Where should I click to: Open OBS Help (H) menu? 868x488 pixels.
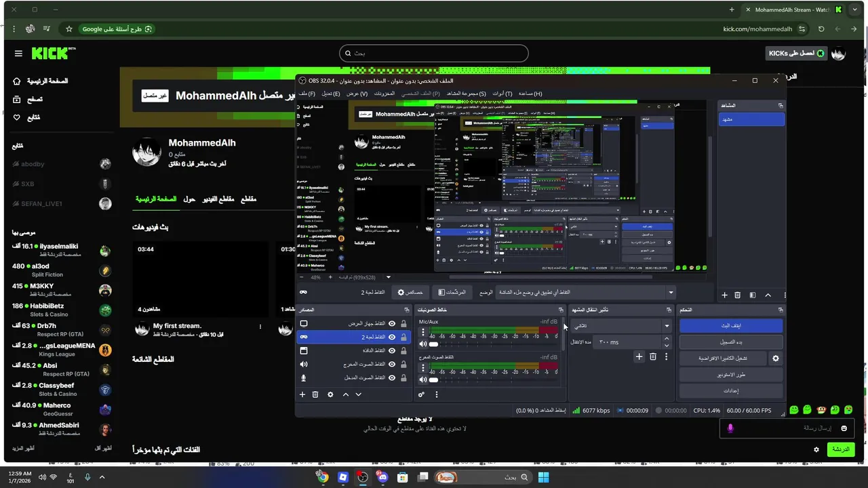click(530, 94)
